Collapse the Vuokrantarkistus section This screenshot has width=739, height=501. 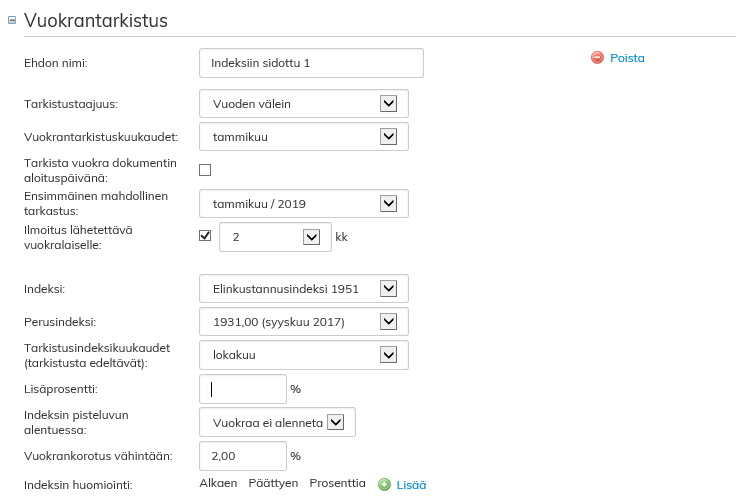pyautogui.click(x=12, y=21)
